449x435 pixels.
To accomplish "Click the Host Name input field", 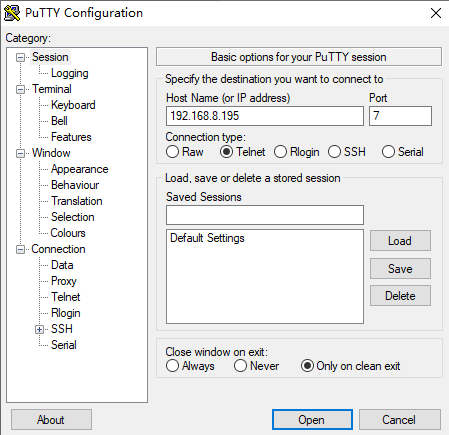I will [265, 116].
